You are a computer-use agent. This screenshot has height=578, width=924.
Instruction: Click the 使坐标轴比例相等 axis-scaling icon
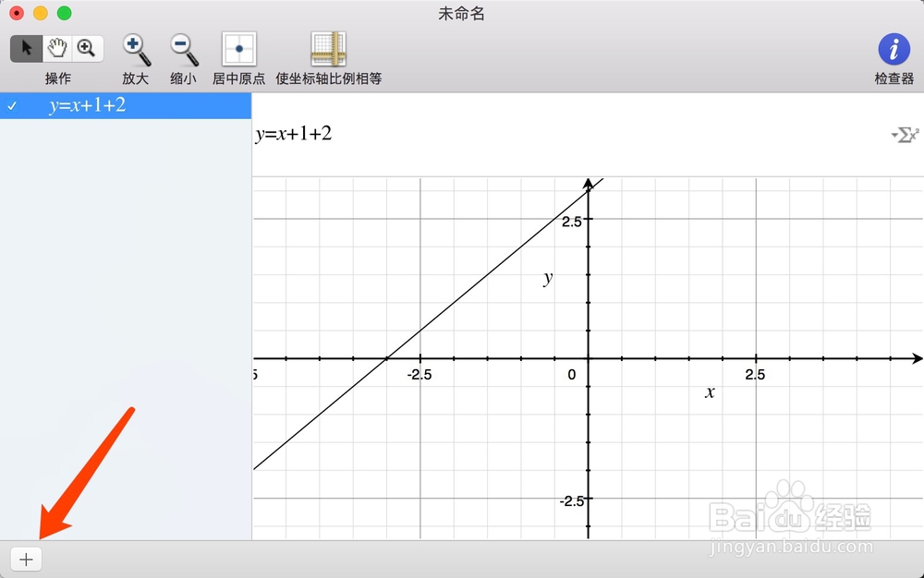(x=328, y=48)
